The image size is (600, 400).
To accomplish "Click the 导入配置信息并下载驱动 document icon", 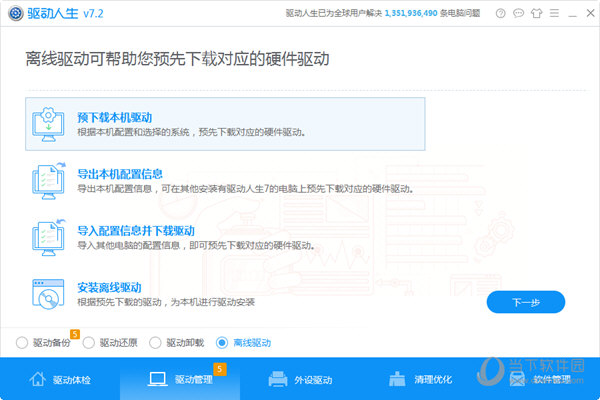I will tap(48, 237).
